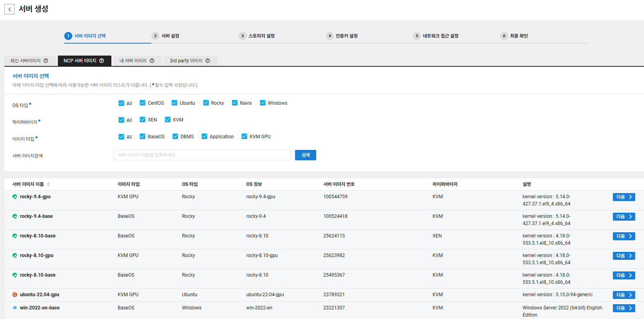
Task: Toggle OS 타입 All checkbox
Action: click(x=121, y=103)
